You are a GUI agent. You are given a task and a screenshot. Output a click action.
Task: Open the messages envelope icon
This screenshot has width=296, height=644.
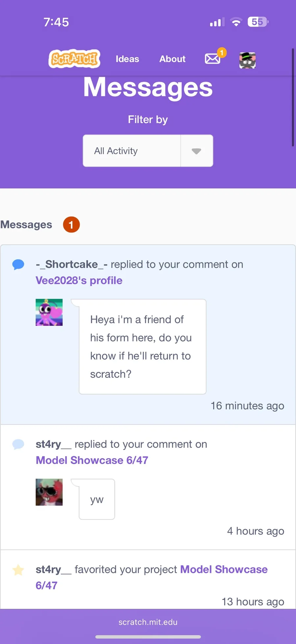point(212,59)
